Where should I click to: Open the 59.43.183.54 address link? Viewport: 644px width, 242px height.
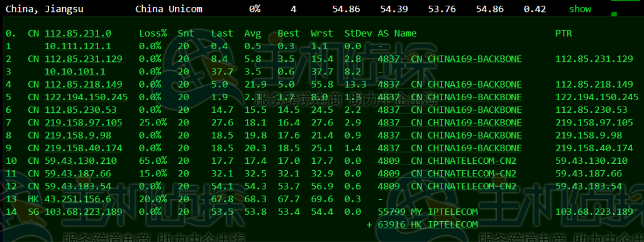pyautogui.click(x=77, y=187)
